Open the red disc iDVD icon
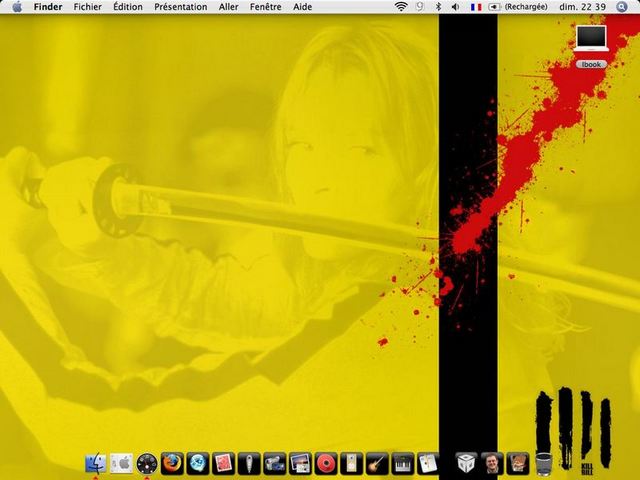The width and height of the screenshot is (640, 480). [326, 463]
